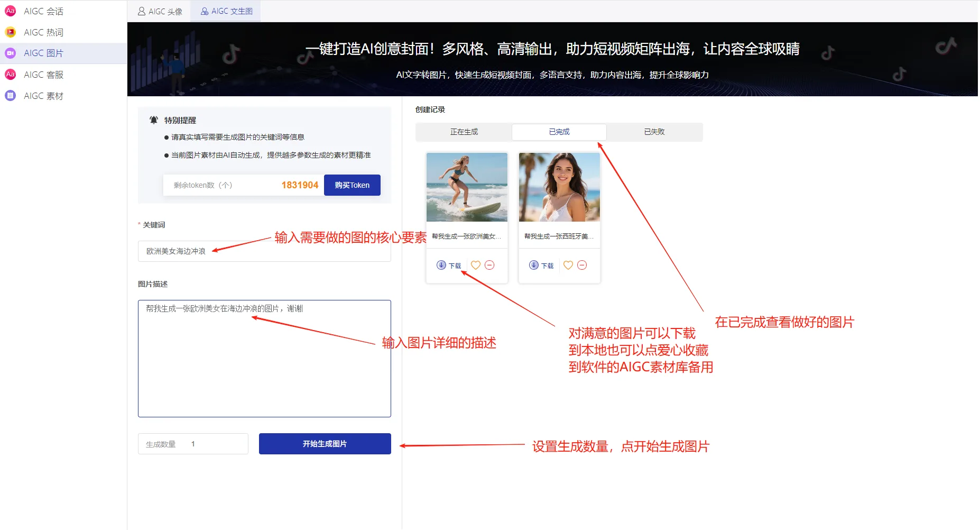Switch to the 正在生成 tab

pos(464,132)
